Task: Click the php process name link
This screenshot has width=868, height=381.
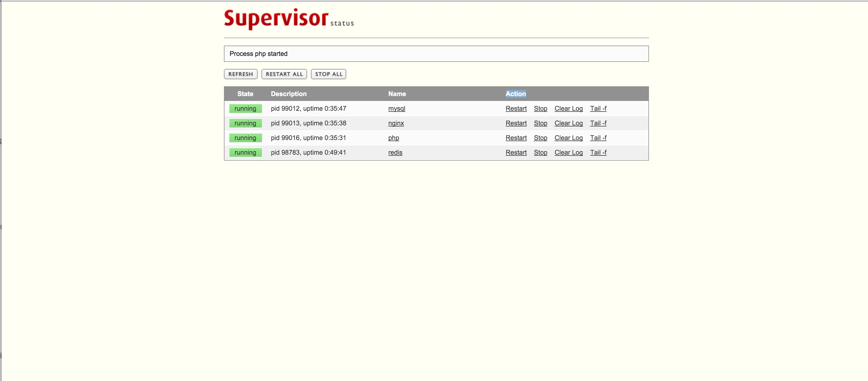Action: pyautogui.click(x=394, y=138)
